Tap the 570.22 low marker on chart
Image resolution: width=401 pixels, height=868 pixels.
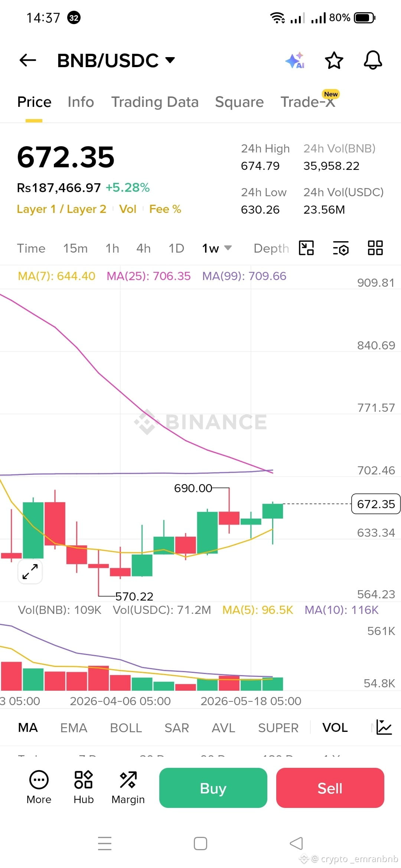(x=134, y=596)
